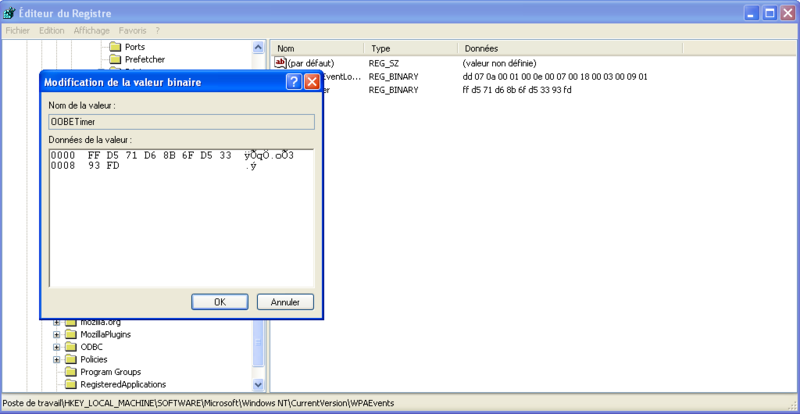Expand the Policies tree node
This screenshot has height=414, width=800.
tap(57, 359)
